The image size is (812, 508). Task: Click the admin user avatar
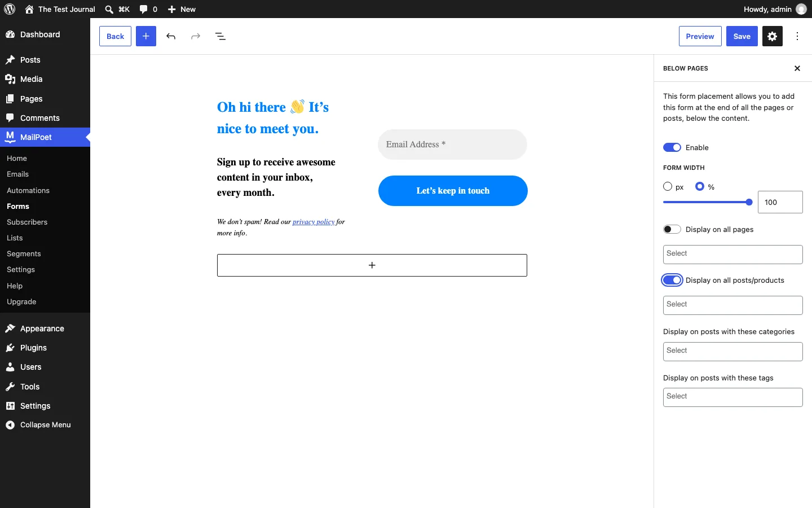tap(801, 9)
